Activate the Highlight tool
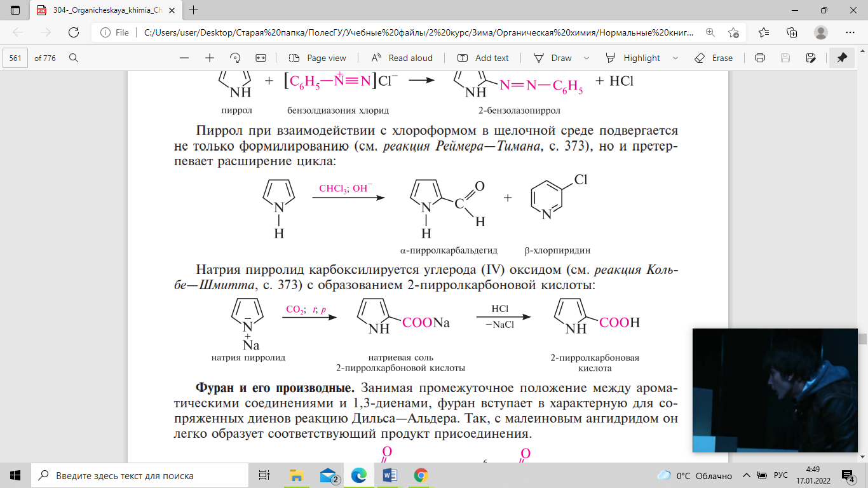The width and height of the screenshot is (868, 488). pos(633,58)
